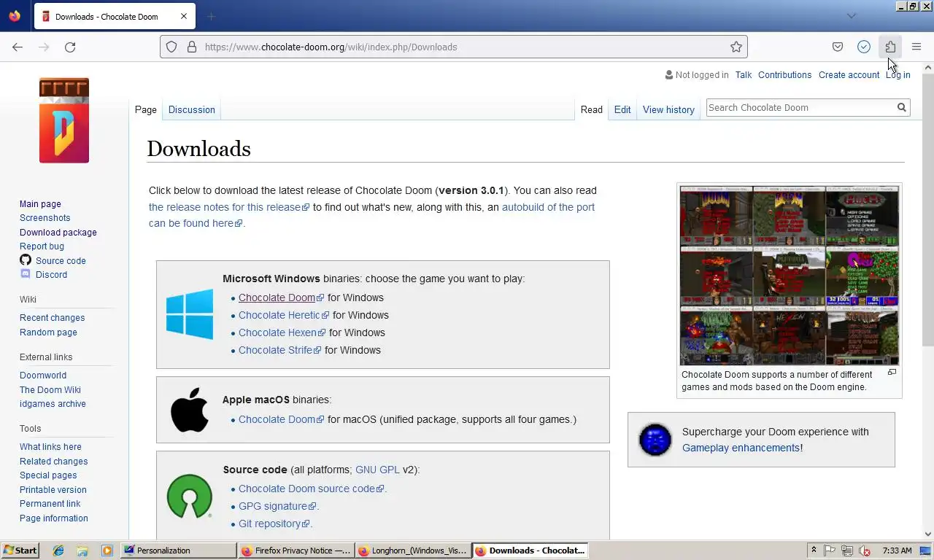934x560 pixels.
Task: Open the Windows Start button
Action: 21,551
